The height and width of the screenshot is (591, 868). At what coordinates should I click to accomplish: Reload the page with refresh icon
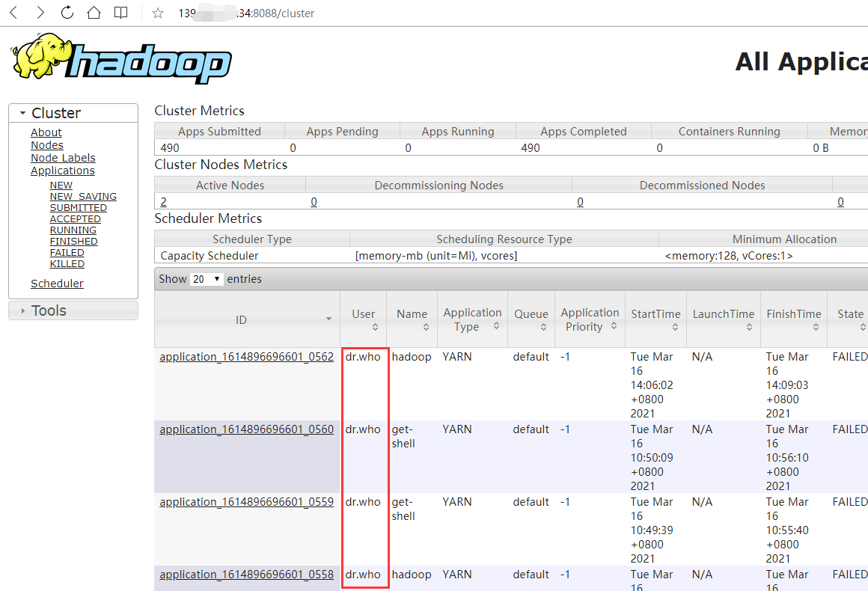pos(67,13)
